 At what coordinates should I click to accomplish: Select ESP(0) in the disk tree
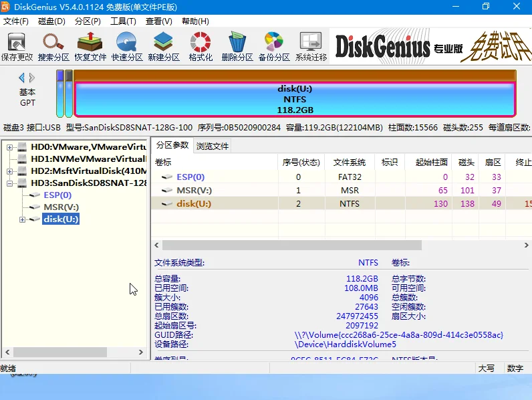(x=57, y=195)
